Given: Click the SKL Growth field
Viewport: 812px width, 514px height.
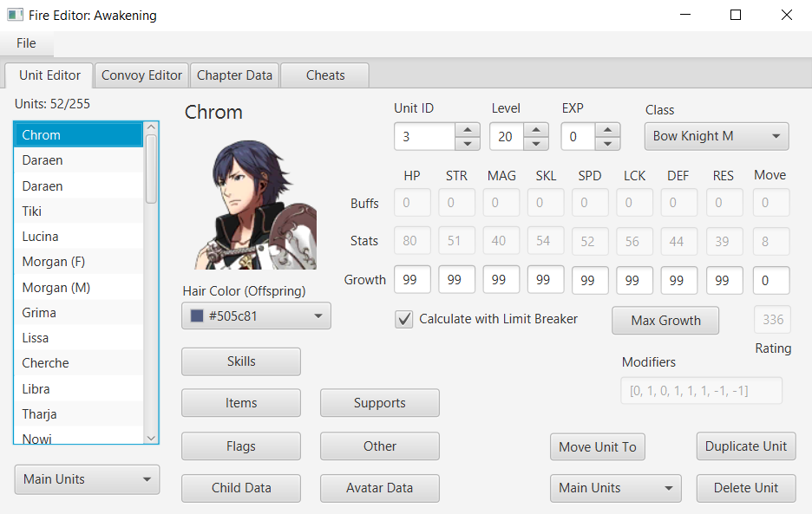Looking at the screenshot, I should [546, 280].
